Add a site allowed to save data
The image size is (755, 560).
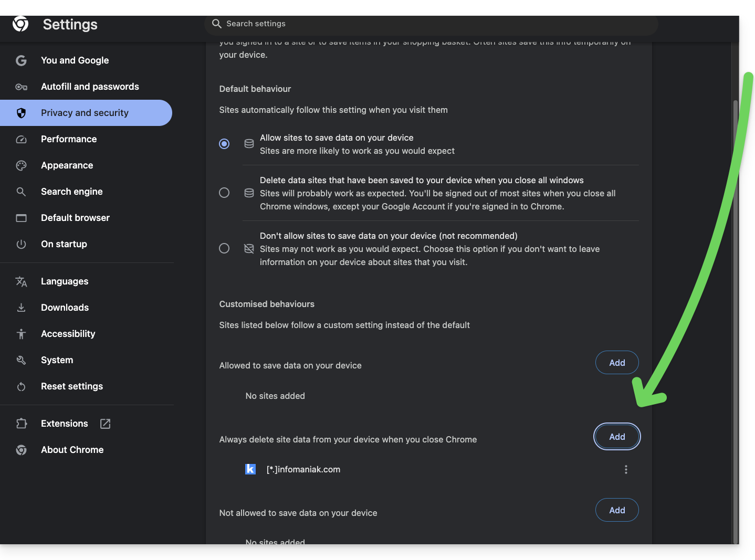click(617, 363)
